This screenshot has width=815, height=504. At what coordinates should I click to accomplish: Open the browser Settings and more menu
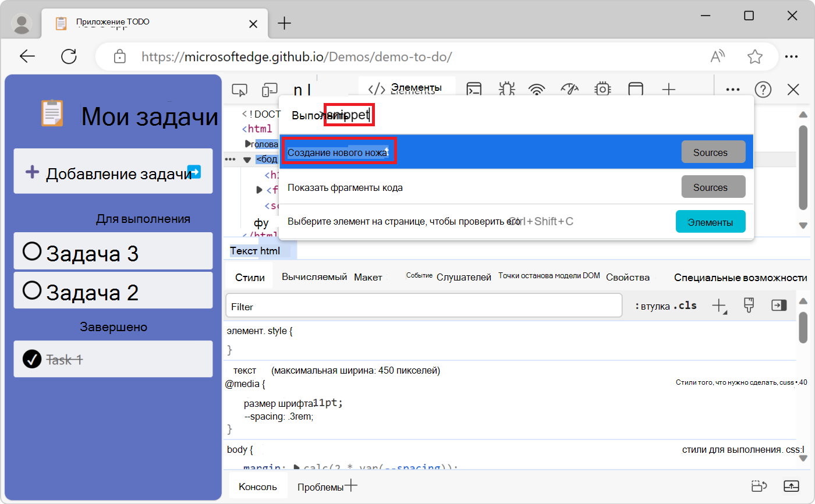[791, 56]
